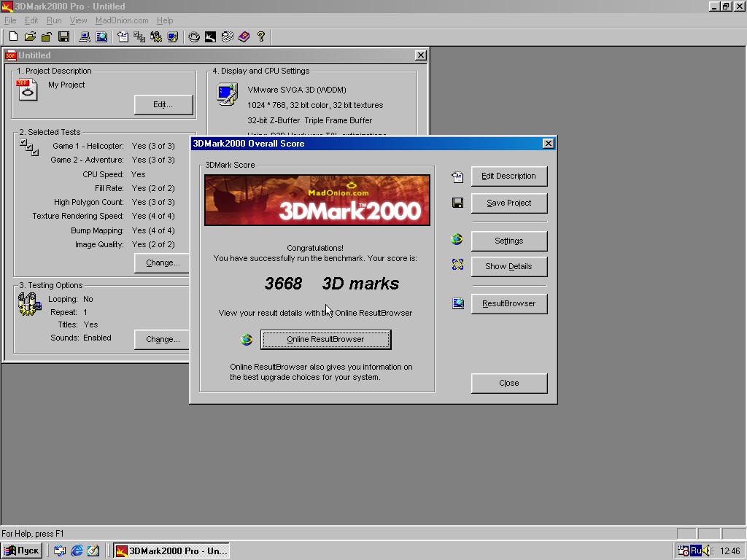This screenshot has height=560, width=747.
Task: Open the File menu
Action: pos(10,20)
